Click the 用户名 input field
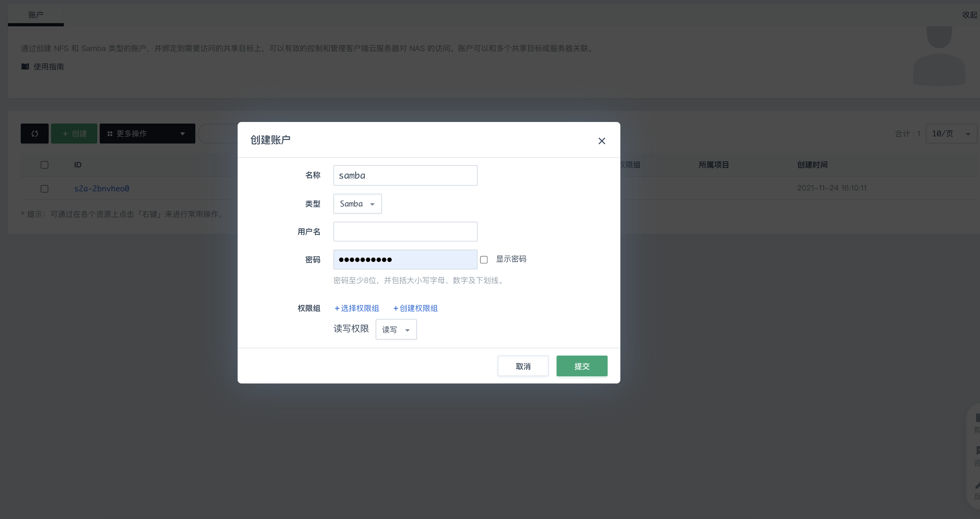 [x=405, y=232]
